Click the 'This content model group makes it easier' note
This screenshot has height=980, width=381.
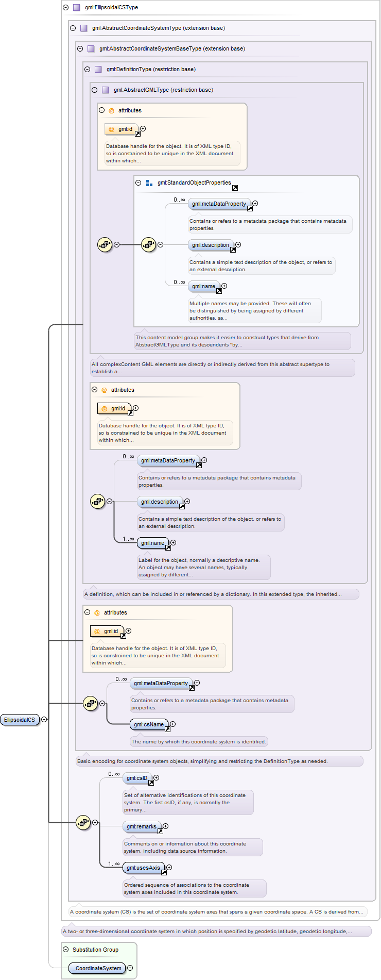tap(243, 341)
